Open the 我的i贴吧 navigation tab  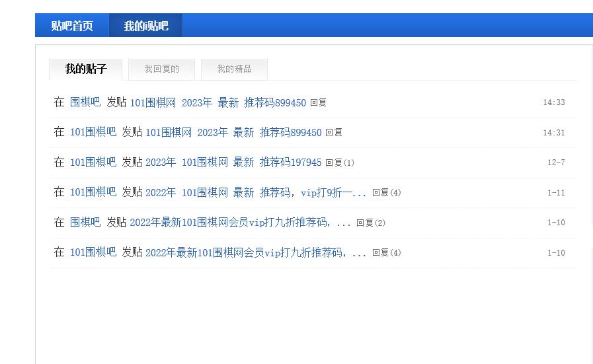pos(145,25)
